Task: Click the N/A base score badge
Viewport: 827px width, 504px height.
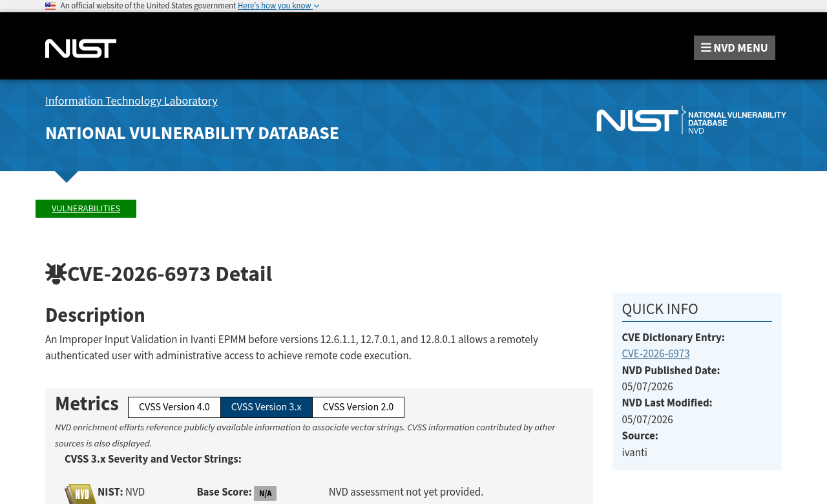Action: click(265, 493)
